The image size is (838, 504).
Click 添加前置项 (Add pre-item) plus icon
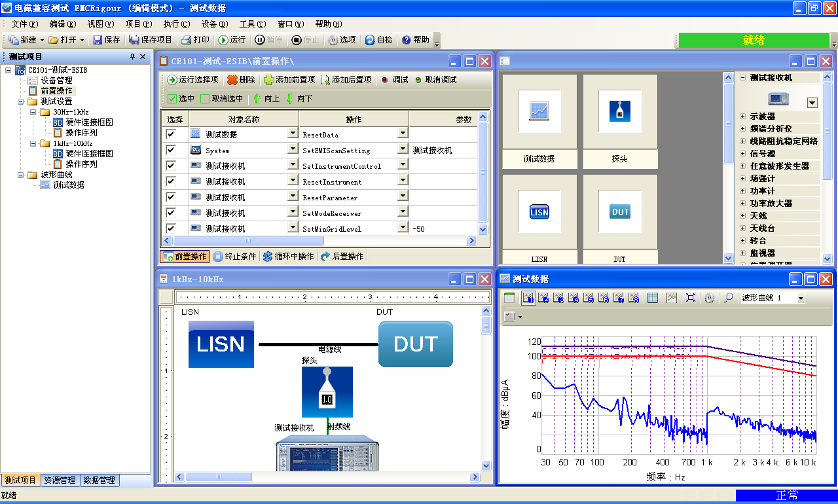tap(269, 80)
